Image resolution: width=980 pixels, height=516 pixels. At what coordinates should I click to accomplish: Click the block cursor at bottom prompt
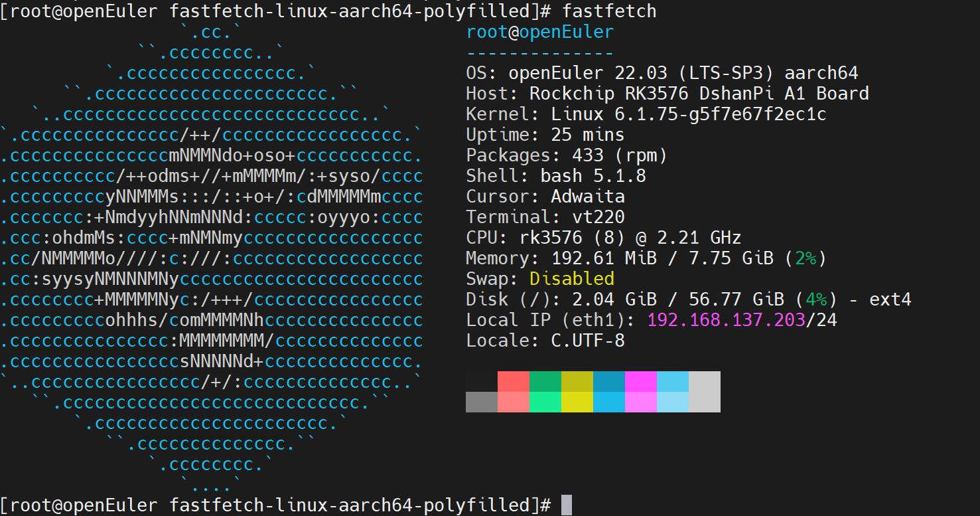click(566, 505)
